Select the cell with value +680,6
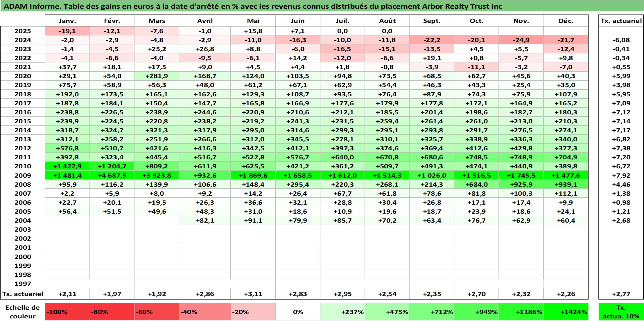 pos(432,157)
